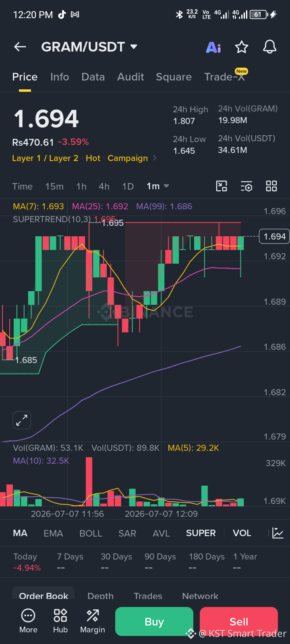Open the chart layout grid icon
This screenshot has width=290, height=644.
point(271,186)
